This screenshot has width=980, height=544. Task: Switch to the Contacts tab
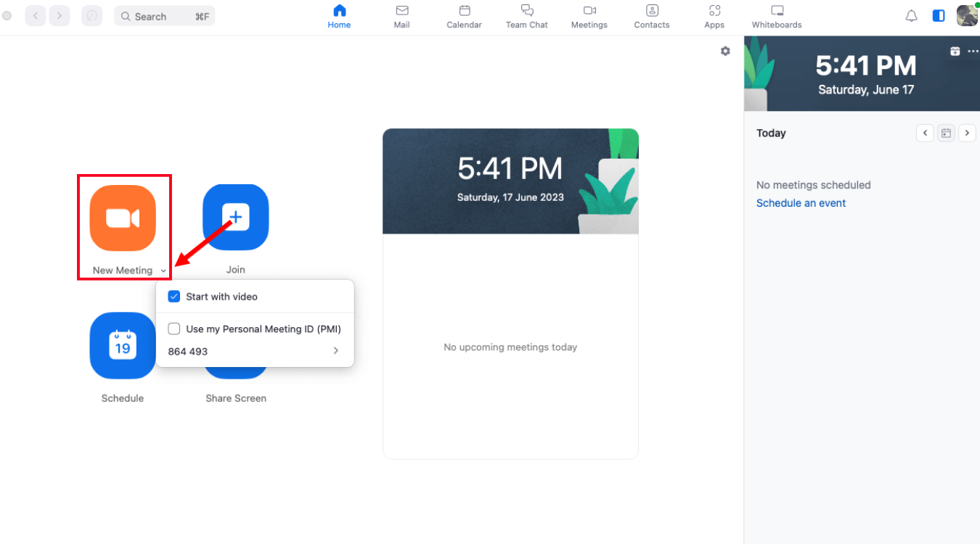652,17
